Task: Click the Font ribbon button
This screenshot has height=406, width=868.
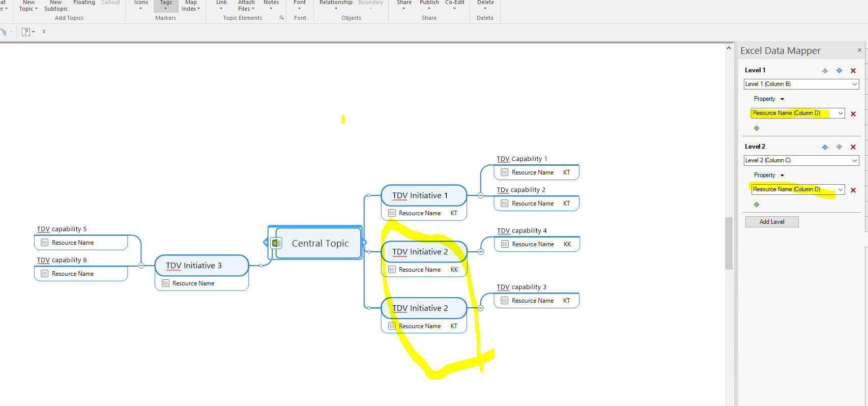Action: [x=300, y=5]
